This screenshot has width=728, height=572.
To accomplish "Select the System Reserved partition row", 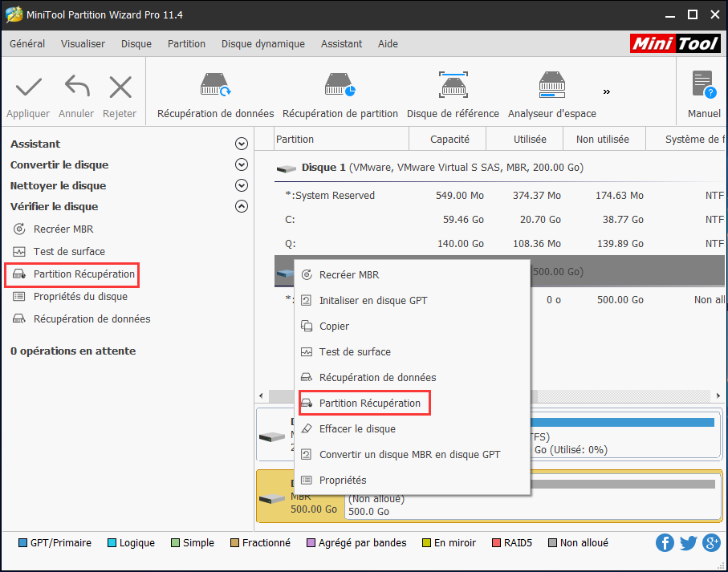I will pos(499,195).
